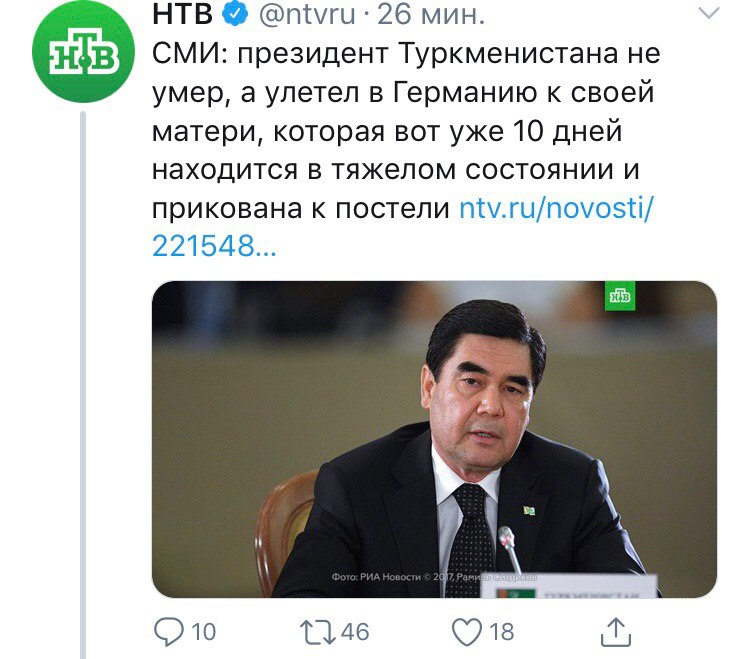This screenshot has height=659, width=750.
Task: Follow the ntv.ru/novosti/ link
Action: coord(556,209)
